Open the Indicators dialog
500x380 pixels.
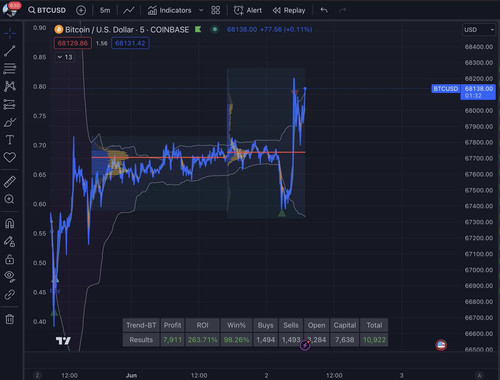170,10
